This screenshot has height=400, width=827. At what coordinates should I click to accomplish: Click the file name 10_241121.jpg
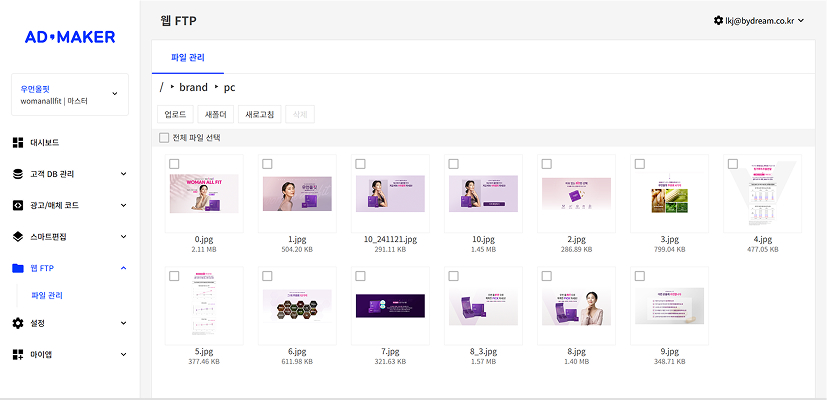point(390,240)
